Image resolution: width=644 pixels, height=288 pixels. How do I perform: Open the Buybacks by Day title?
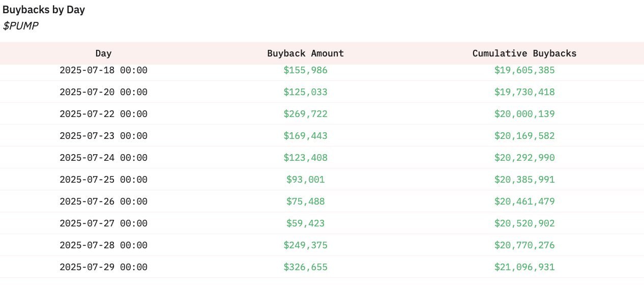tap(44, 10)
